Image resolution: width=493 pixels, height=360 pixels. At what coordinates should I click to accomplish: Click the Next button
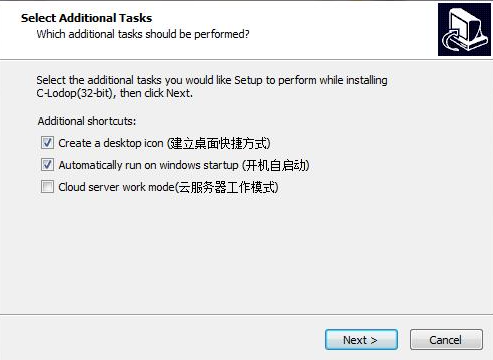361,340
